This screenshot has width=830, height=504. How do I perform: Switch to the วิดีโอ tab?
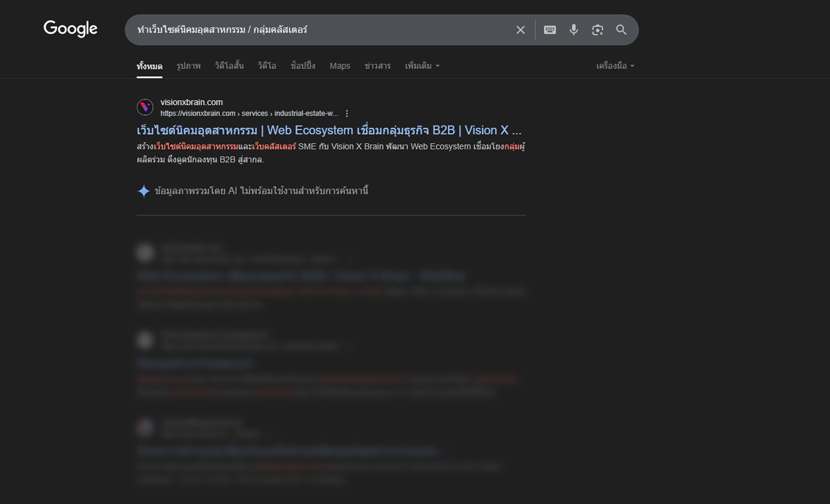pos(267,66)
